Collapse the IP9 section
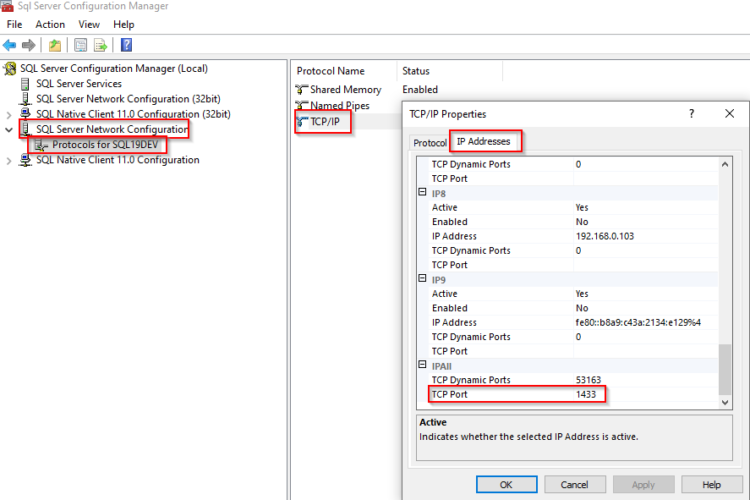The width and height of the screenshot is (750, 500). coord(422,280)
